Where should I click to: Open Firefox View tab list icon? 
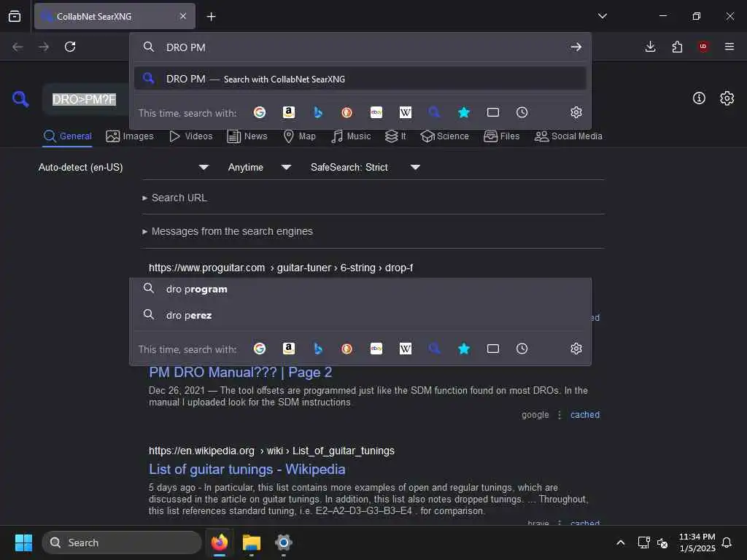(x=15, y=16)
